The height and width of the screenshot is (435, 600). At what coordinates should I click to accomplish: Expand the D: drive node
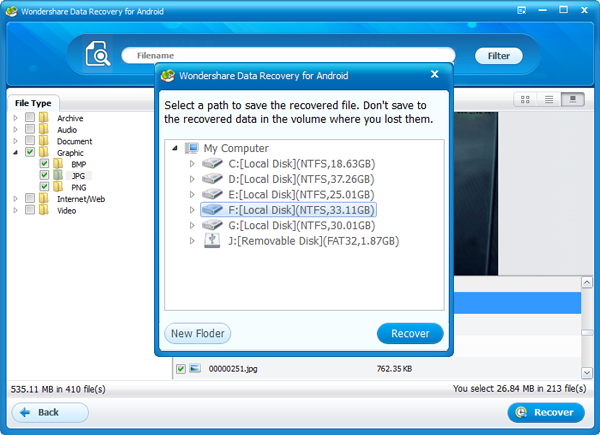click(192, 179)
